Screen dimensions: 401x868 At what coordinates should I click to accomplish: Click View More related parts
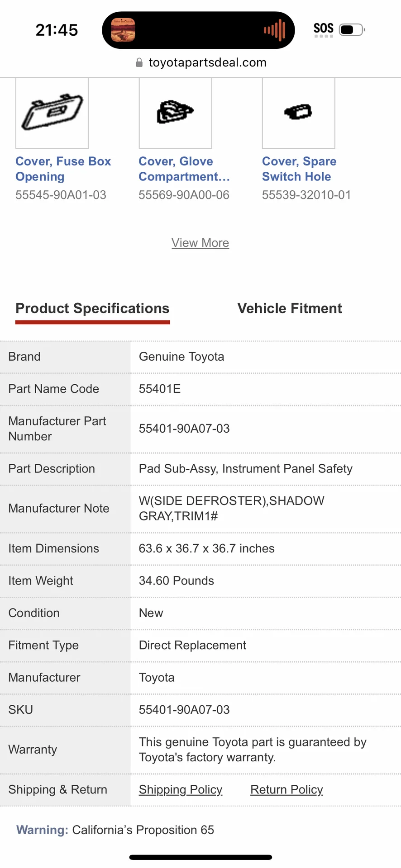[x=200, y=243]
